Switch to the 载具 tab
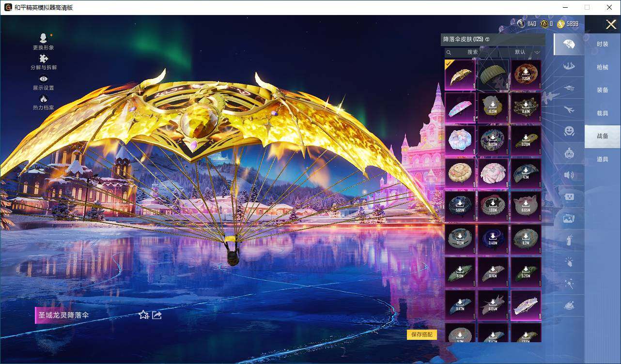 tap(603, 113)
